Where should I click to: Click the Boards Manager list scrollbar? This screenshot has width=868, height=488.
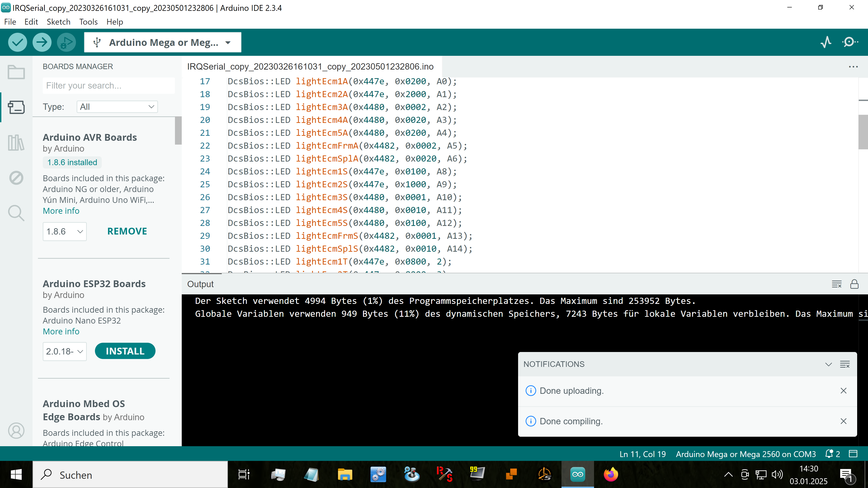pos(178,131)
